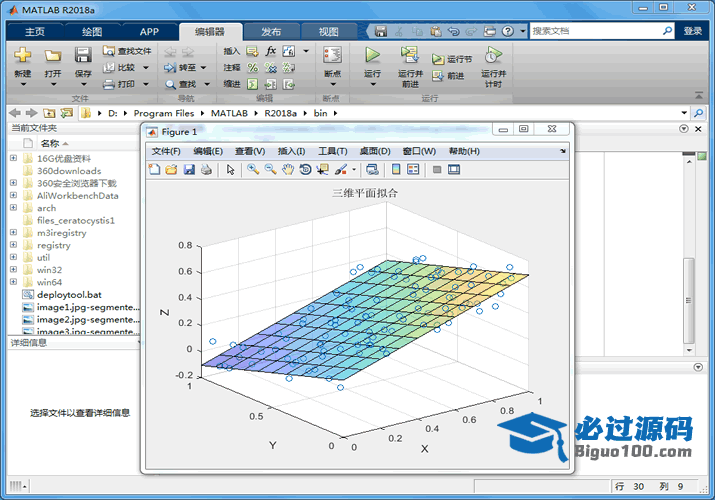Click the help question mark icon
The image size is (715, 500).
click(508, 31)
